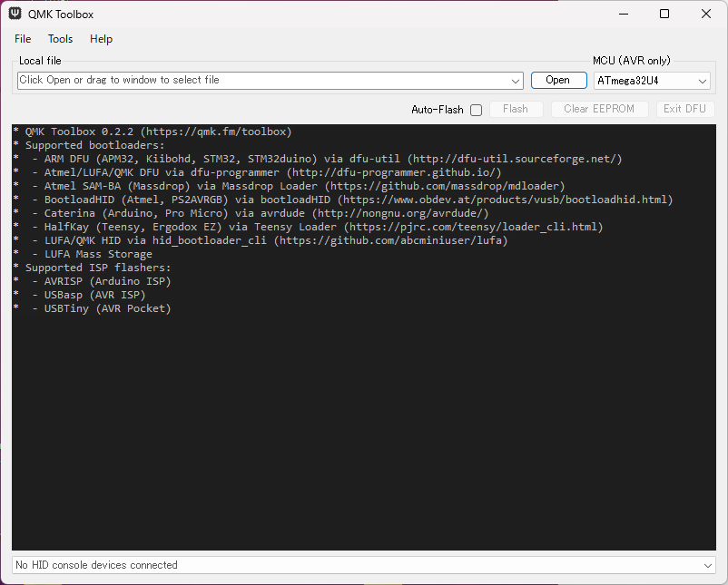Minimize the QMK Toolbox window
This screenshot has width=728, height=585.
tap(622, 14)
